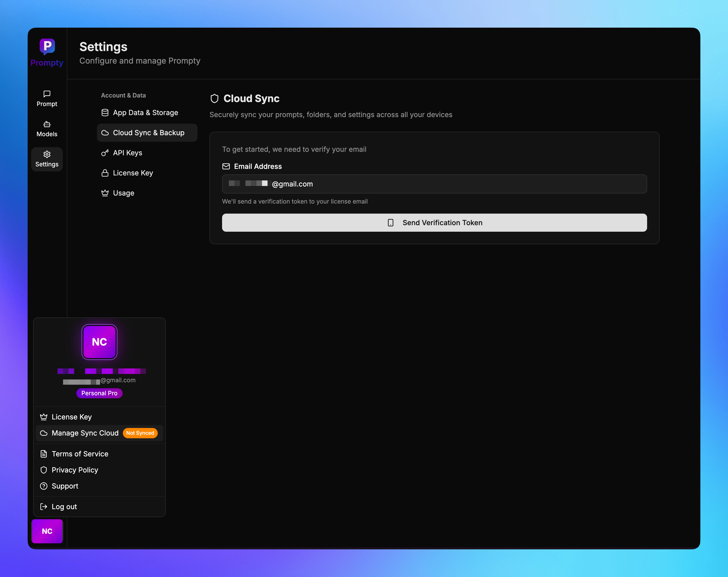Click the Email Address envelope icon
This screenshot has width=728, height=577.
226,166
